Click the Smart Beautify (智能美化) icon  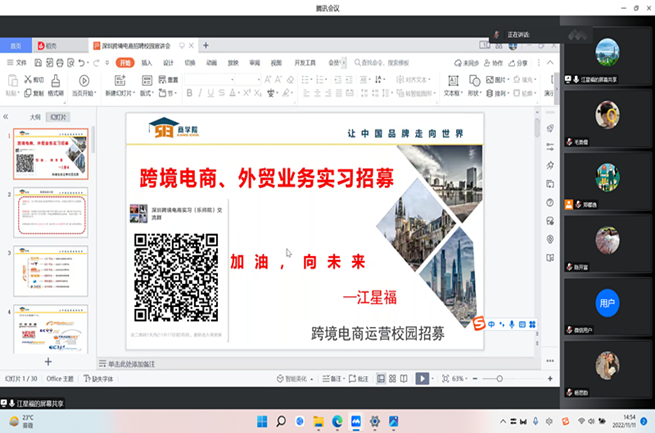(280, 379)
